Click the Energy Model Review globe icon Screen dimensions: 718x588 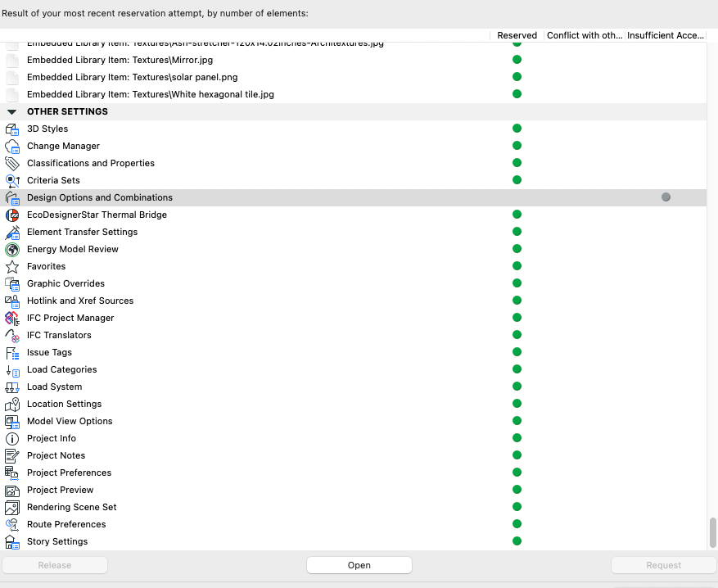coord(12,249)
